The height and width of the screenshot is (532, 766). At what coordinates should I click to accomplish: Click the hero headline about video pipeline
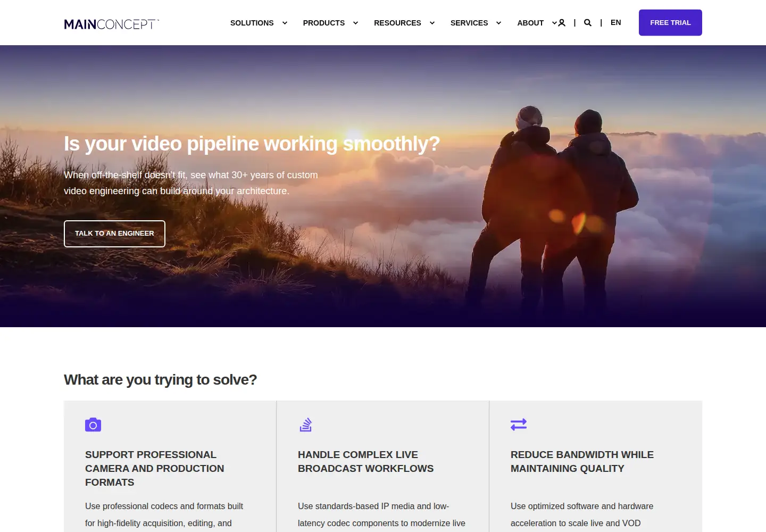click(252, 144)
